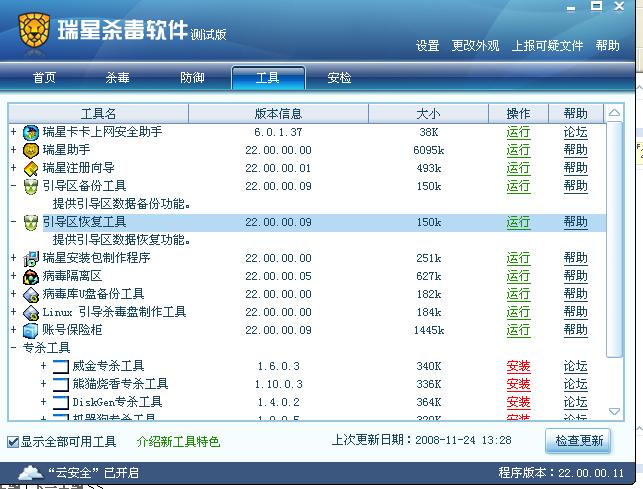Image resolution: width=643 pixels, height=489 pixels.
Task: Click the 病毒库U盘备份工具 icon
Action: tap(31, 295)
